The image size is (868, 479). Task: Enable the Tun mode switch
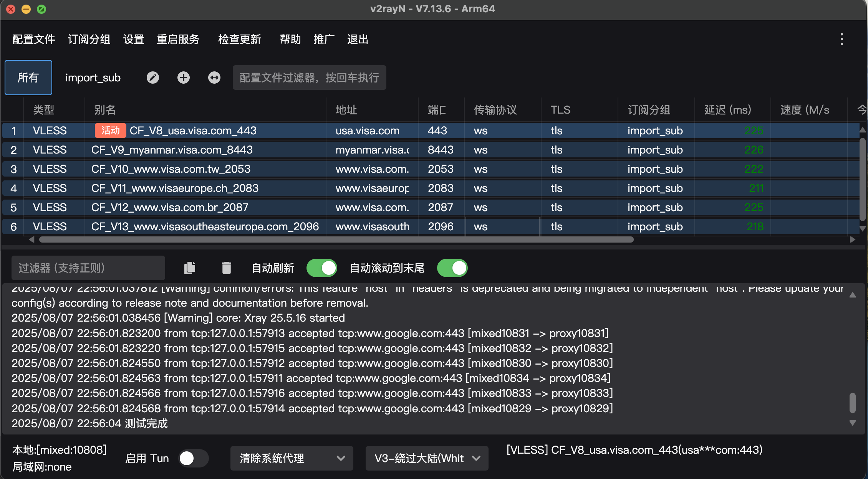[x=193, y=458]
